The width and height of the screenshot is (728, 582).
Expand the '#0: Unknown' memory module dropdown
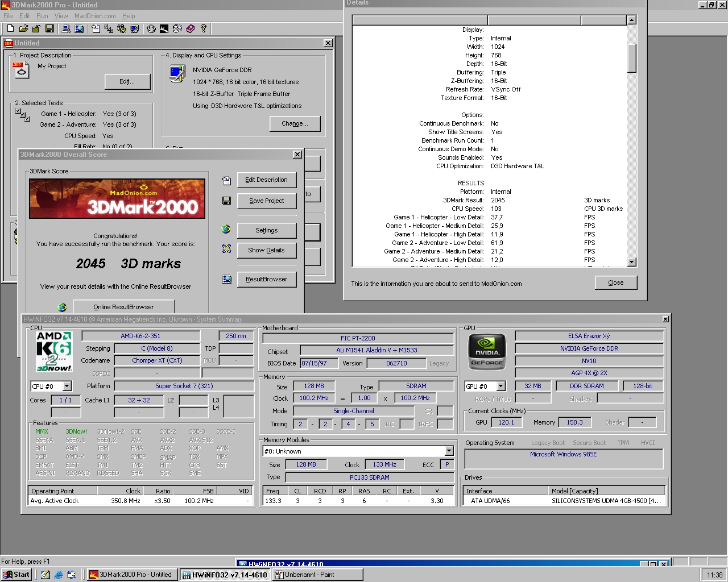pyautogui.click(x=449, y=451)
